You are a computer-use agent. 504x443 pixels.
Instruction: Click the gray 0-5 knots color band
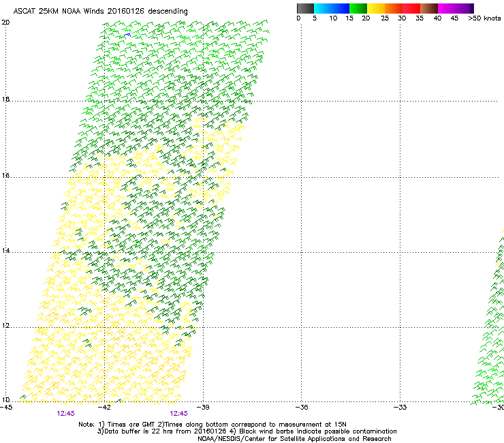click(305, 8)
